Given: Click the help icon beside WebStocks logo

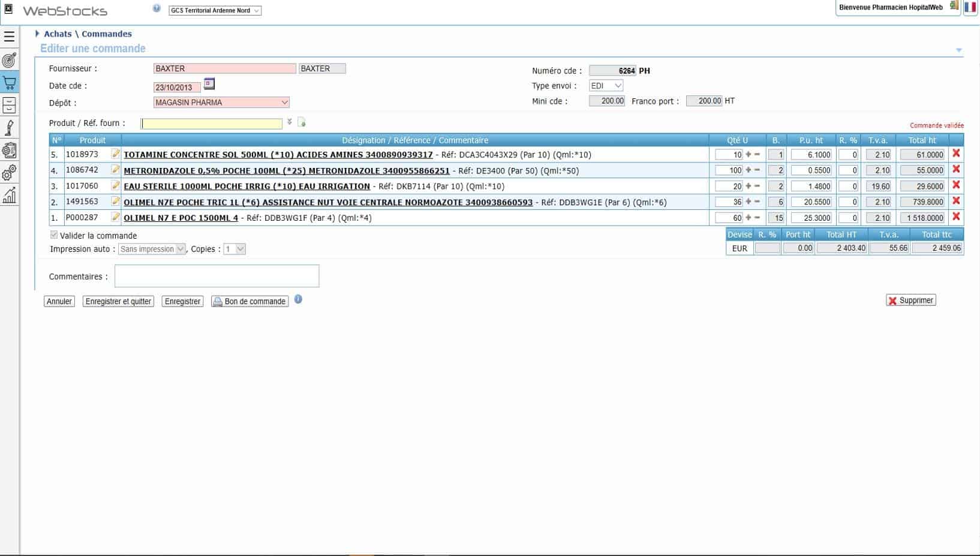Looking at the screenshot, I should point(157,8).
